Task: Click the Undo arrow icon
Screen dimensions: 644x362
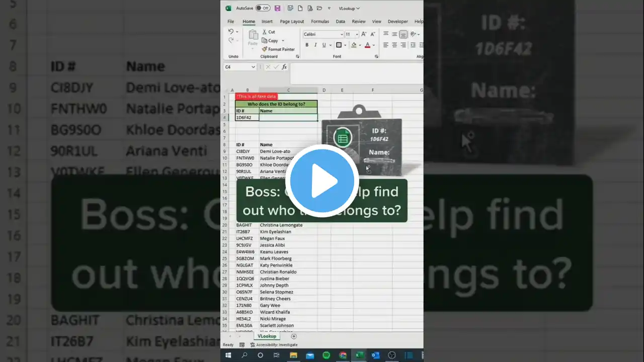Action: [231, 32]
